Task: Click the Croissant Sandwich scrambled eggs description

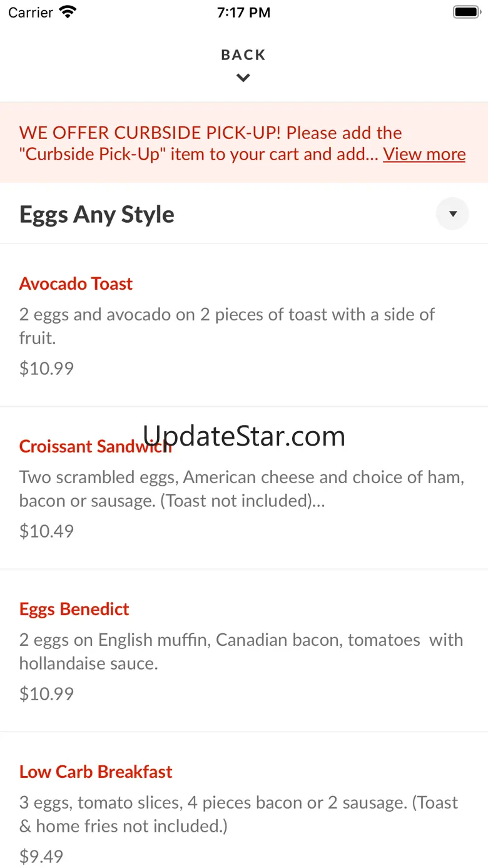Action: [x=241, y=489]
